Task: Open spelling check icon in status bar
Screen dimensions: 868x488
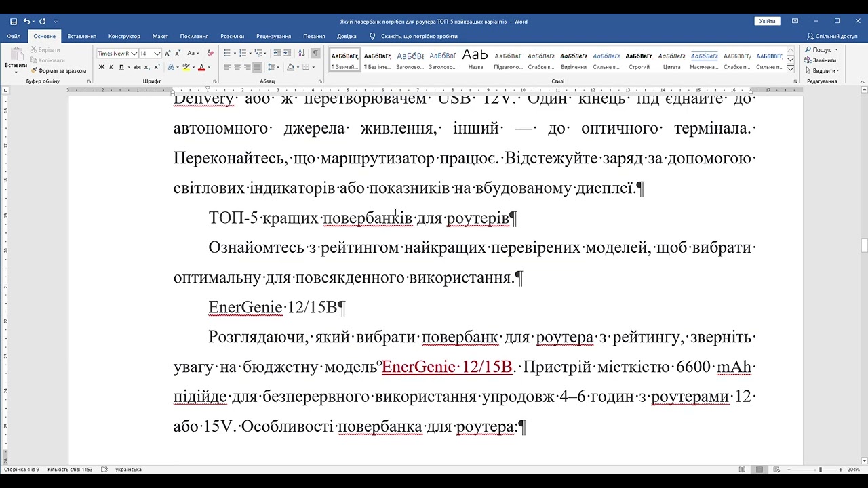Action: [x=104, y=469]
